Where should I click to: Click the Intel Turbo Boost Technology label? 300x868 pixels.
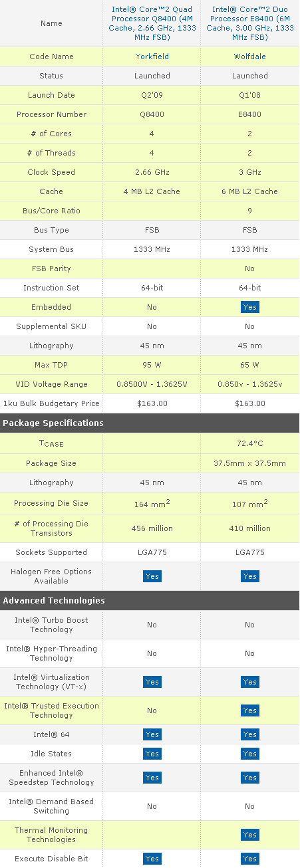pos(51,625)
